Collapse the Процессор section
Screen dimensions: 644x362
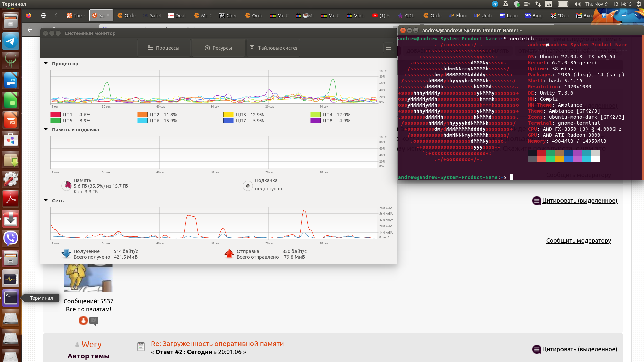point(46,63)
